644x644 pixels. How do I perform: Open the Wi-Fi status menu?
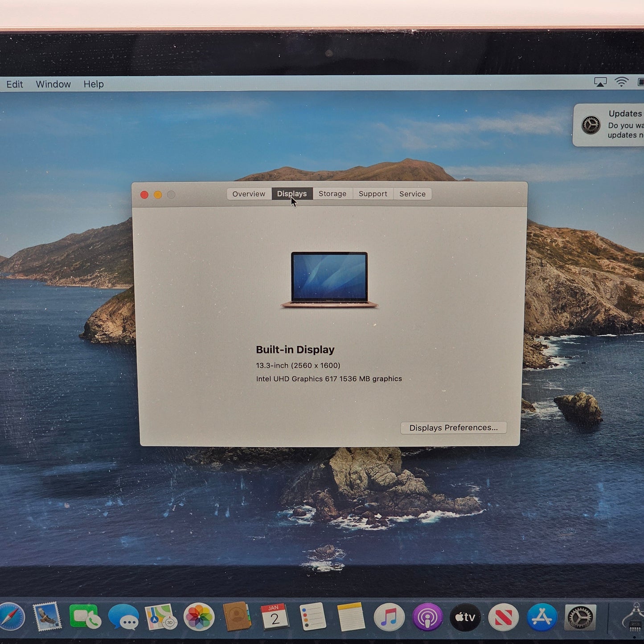pos(621,82)
